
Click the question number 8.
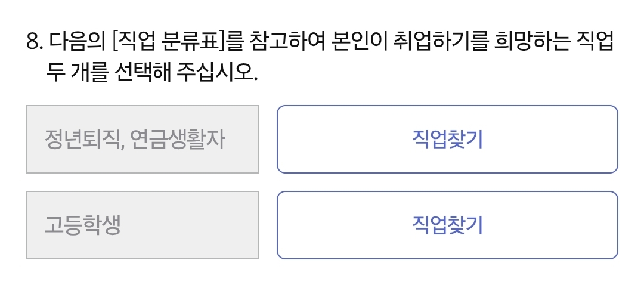click(x=35, y=42)
